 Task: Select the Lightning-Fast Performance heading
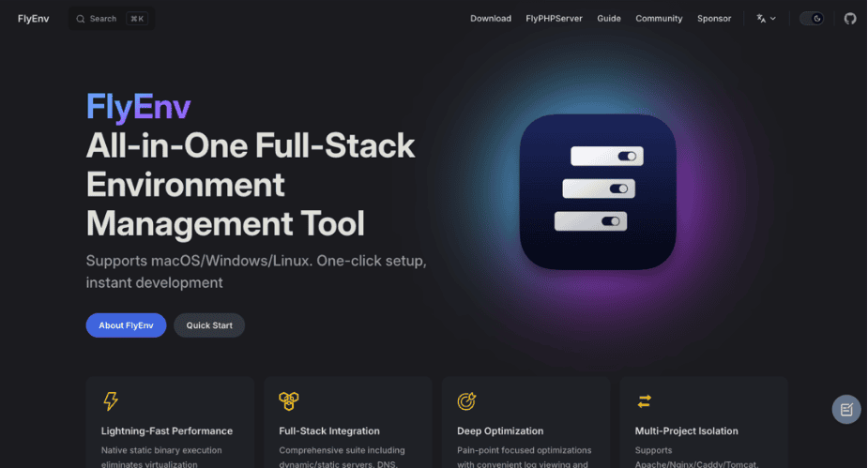tap(167, 430)
